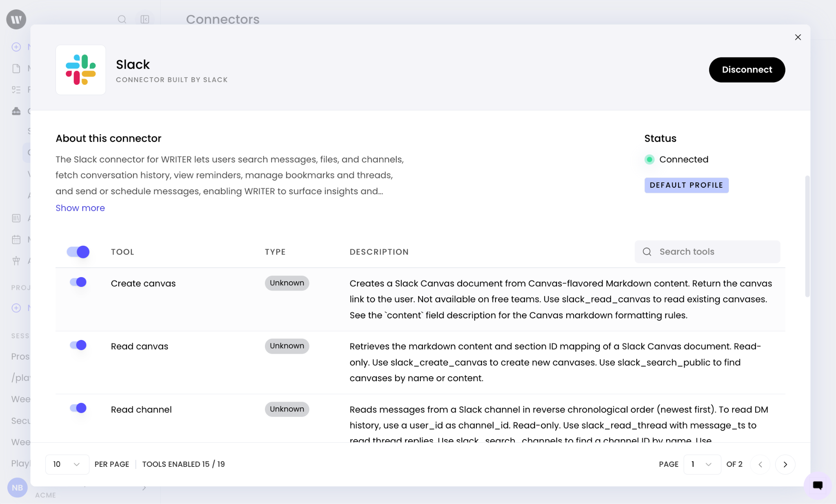Screen dimensions: 836x504
Task: Click the DESCRIPTION column header
Action: [x=379, y=252]
